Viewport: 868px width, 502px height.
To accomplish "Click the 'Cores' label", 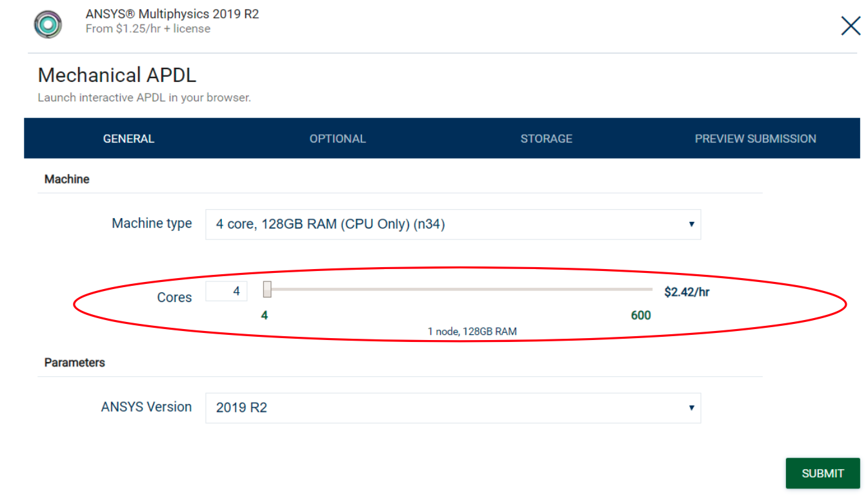I will (174, 297).
